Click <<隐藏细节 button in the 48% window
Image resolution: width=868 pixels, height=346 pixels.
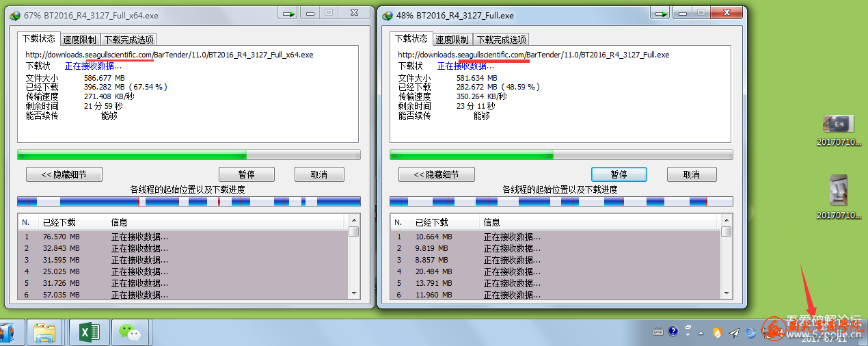(436, 174)
